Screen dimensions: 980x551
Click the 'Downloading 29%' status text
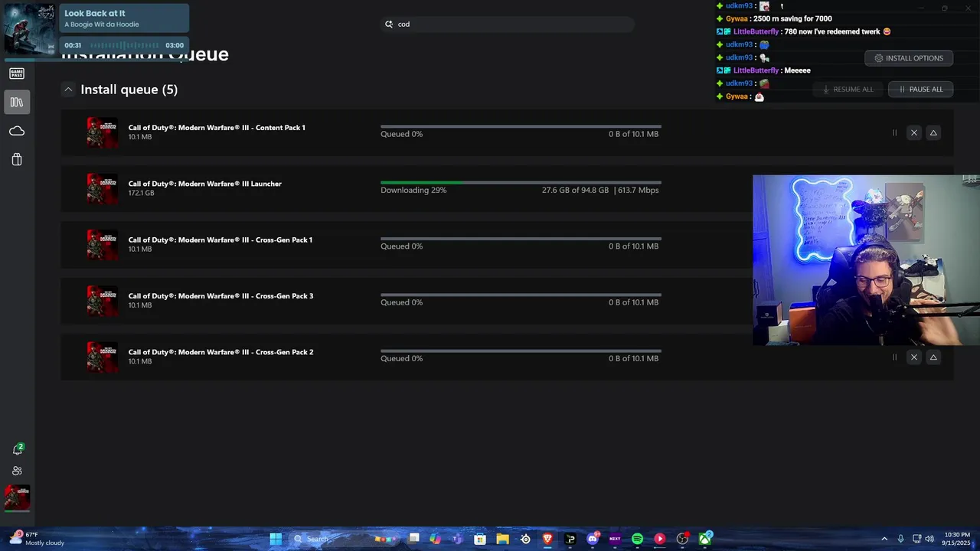click(413, 190)
